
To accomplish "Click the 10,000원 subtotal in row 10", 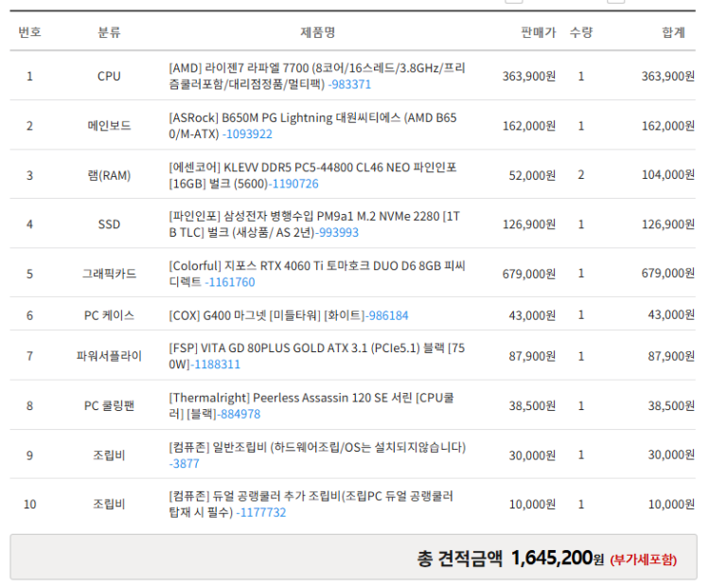I will pos(671,504).
